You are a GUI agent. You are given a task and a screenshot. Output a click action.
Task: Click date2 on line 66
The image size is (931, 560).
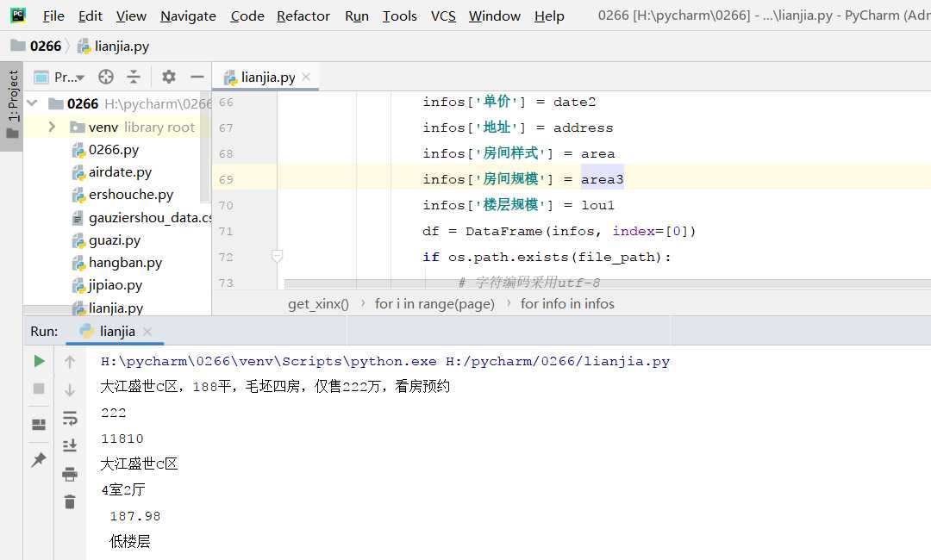click(x=574, y=102)
